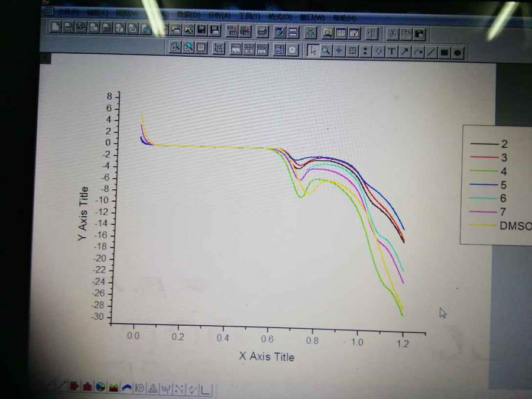Select the Data Reader square-target tool
This screenshot has width=532, height=399.
pyautogui.click(x=352, y=51)
